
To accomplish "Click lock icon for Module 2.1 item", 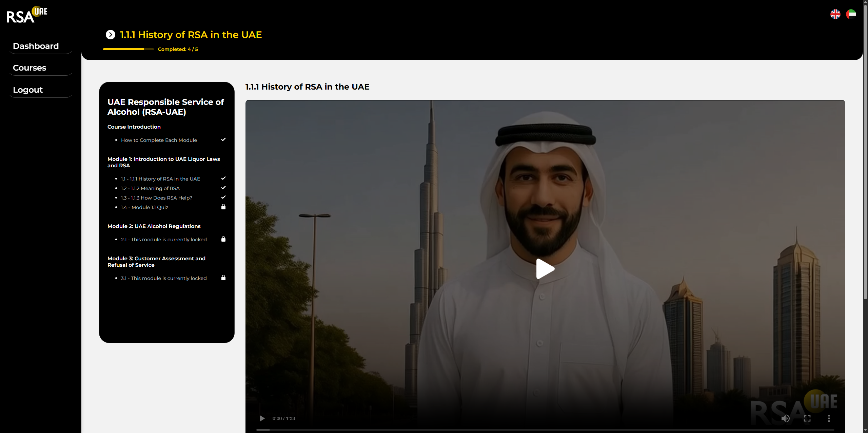I will [223, 239].
